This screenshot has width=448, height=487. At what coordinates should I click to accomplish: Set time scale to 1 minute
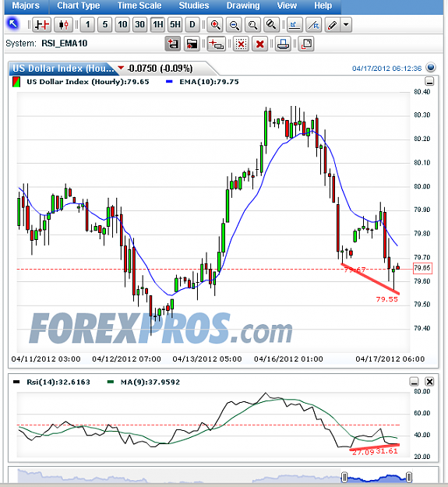tap(87, 24)
